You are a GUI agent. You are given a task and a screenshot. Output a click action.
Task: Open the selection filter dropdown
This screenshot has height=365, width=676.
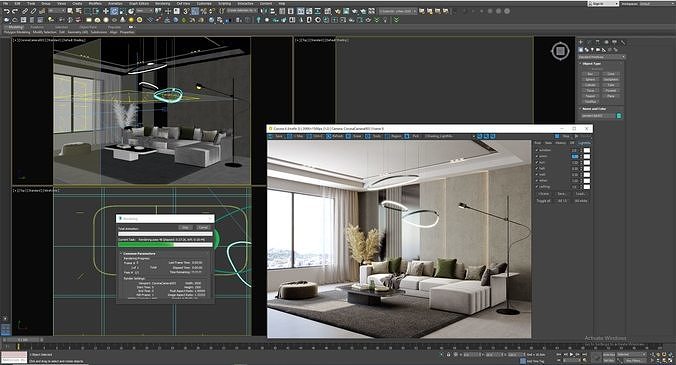(56, 10)
